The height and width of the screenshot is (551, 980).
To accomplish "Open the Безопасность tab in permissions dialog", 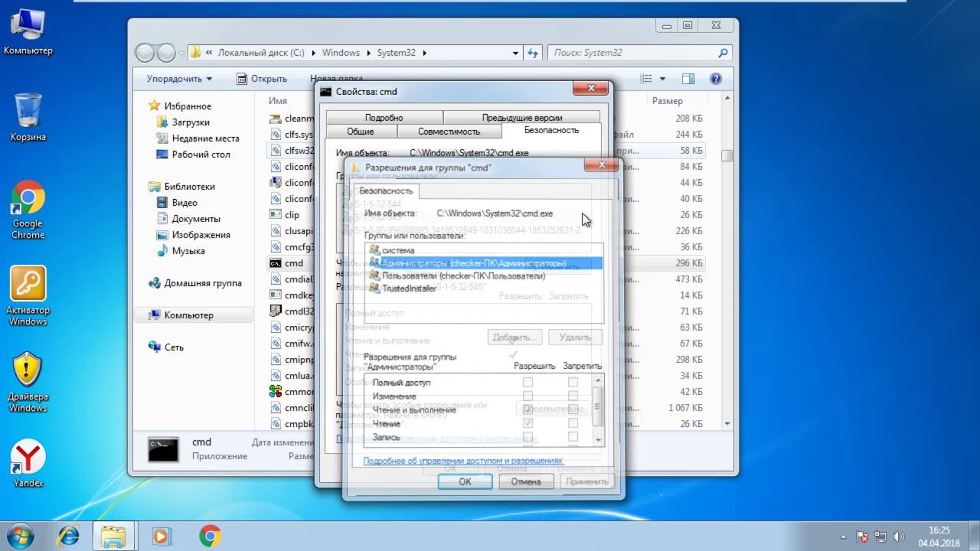I will point(387,191).
